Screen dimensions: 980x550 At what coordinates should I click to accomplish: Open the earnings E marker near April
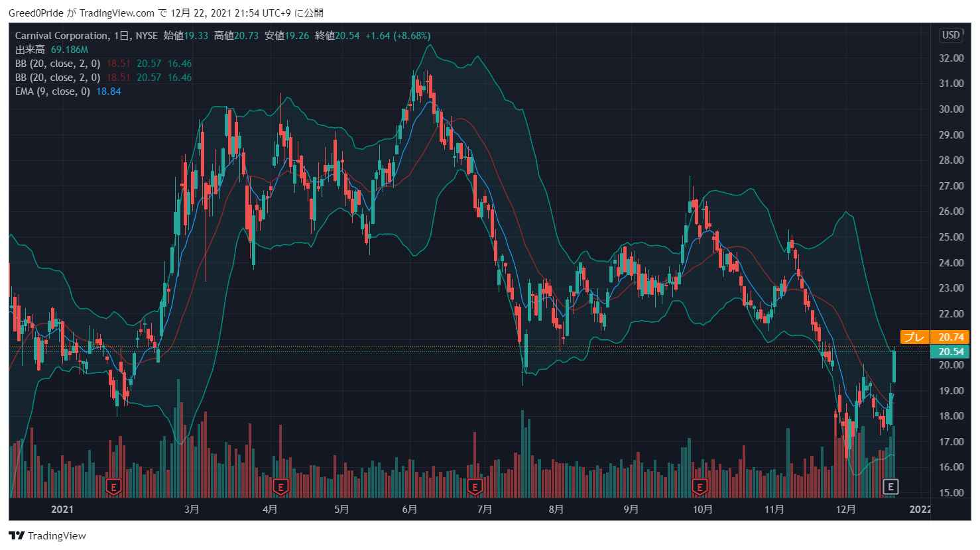point(280,488)
